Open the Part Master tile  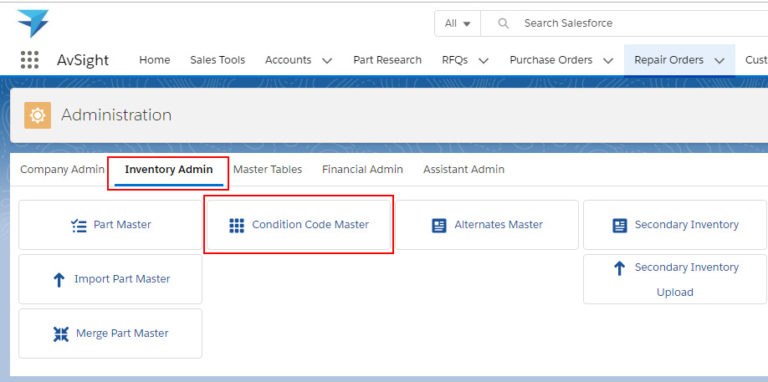[x=110, y=225]
